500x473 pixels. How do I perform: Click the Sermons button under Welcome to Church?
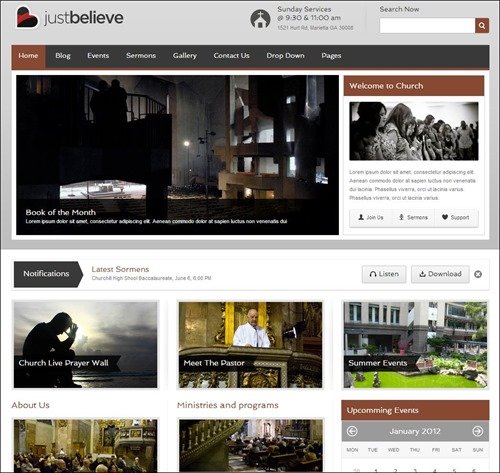tap(413, 217)
